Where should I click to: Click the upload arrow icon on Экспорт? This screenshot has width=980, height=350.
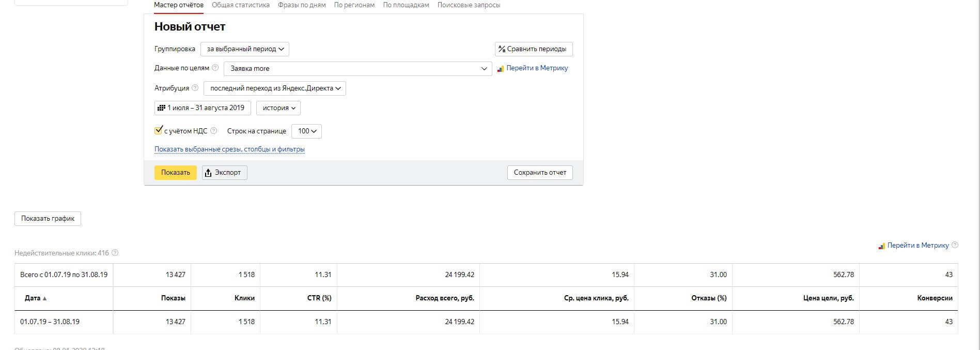[208, 173]
